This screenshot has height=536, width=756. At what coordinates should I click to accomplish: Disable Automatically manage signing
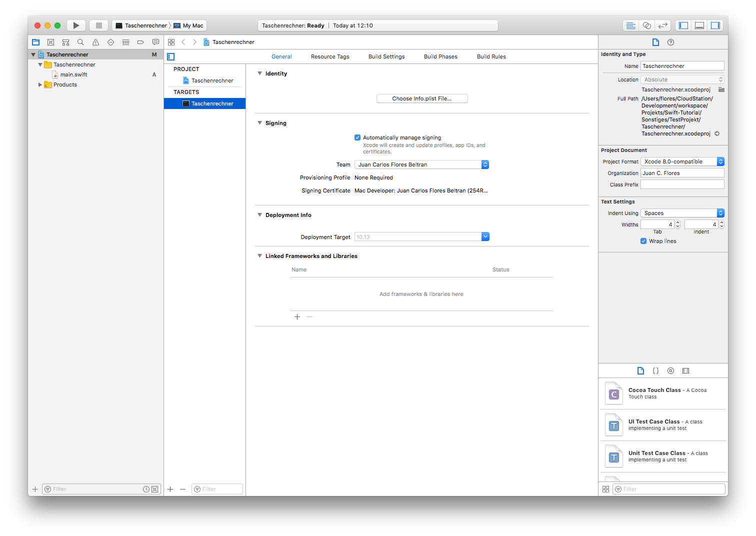[357, 137]
